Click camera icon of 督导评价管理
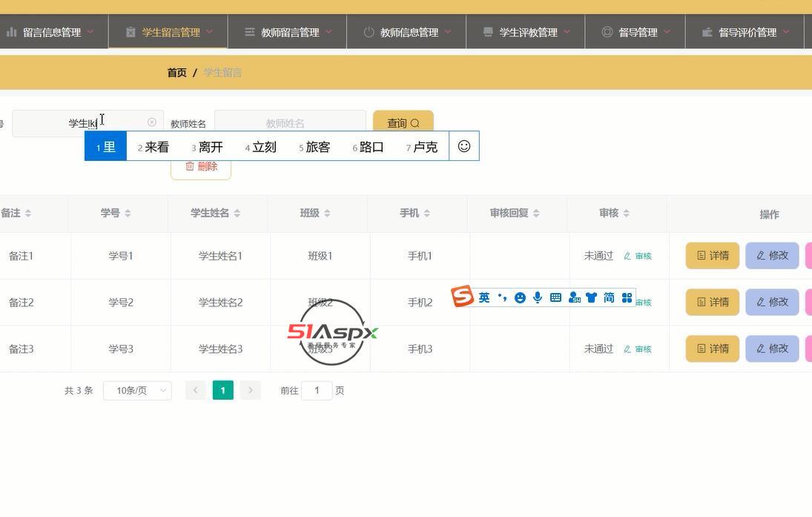The width and height of the screenshot is (812, 517). tap(707, 32)
